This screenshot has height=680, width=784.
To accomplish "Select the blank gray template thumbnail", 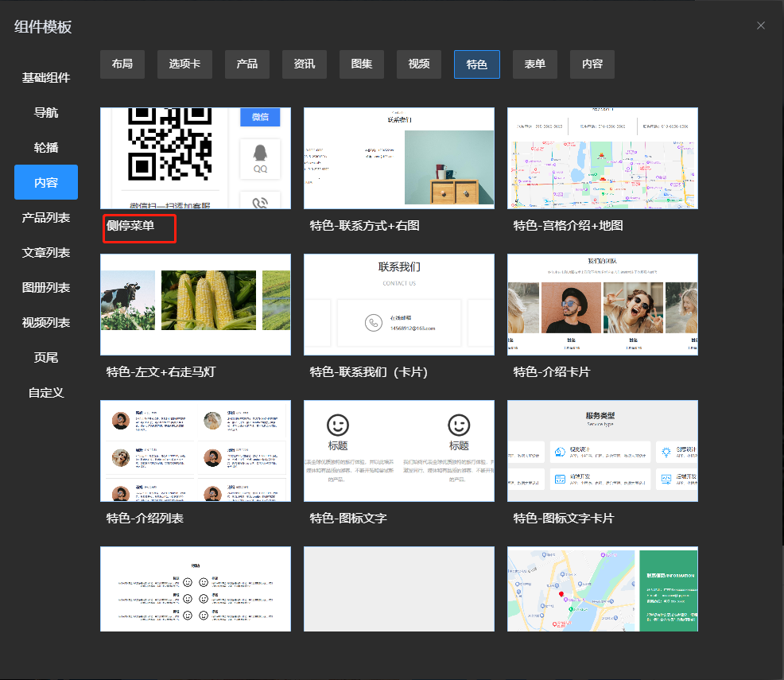I will tap(399, 589).
